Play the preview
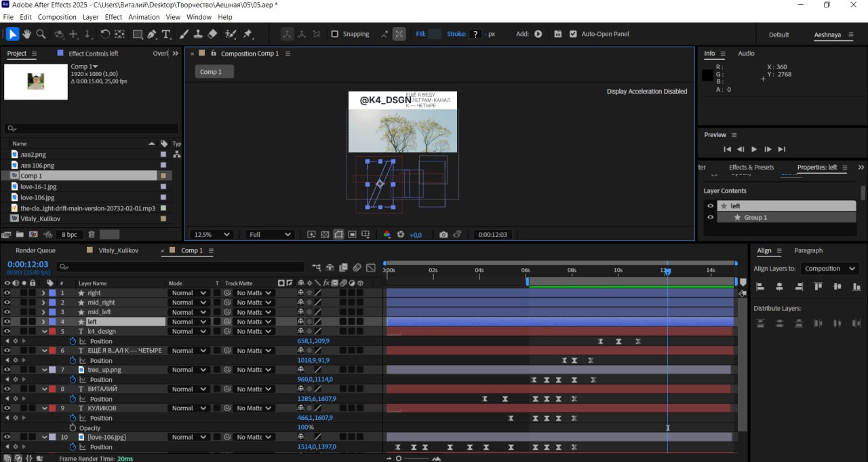This screenshot has height=462, width=868. pos(754,149)
